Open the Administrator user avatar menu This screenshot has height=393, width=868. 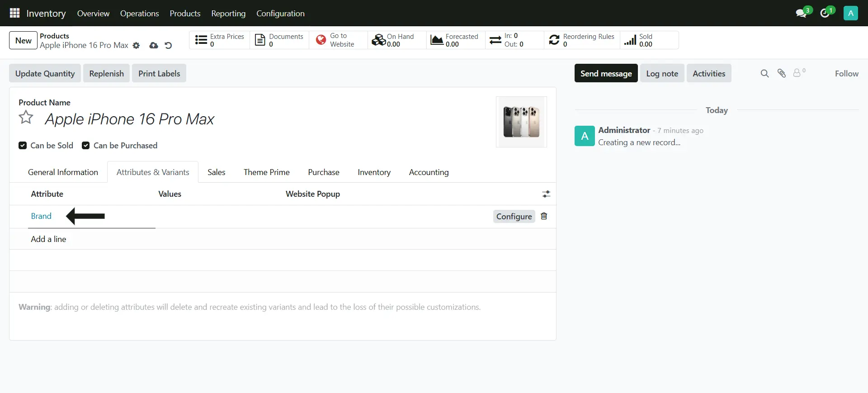[850, 13]
